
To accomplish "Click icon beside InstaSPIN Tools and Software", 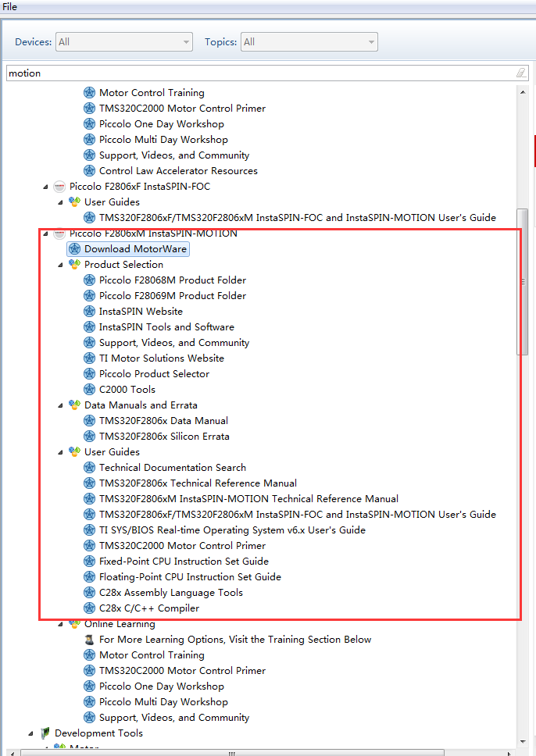I will click(x=89, y=327).
